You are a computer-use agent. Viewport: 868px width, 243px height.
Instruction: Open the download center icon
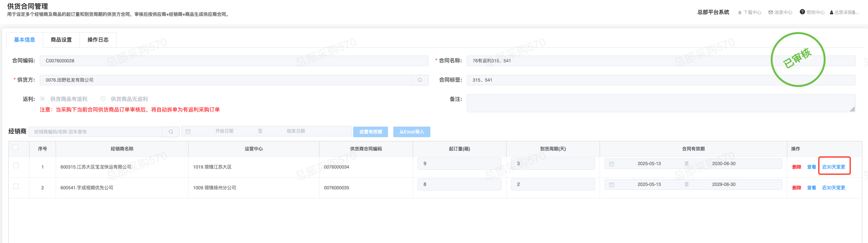[x=740, y=12]
